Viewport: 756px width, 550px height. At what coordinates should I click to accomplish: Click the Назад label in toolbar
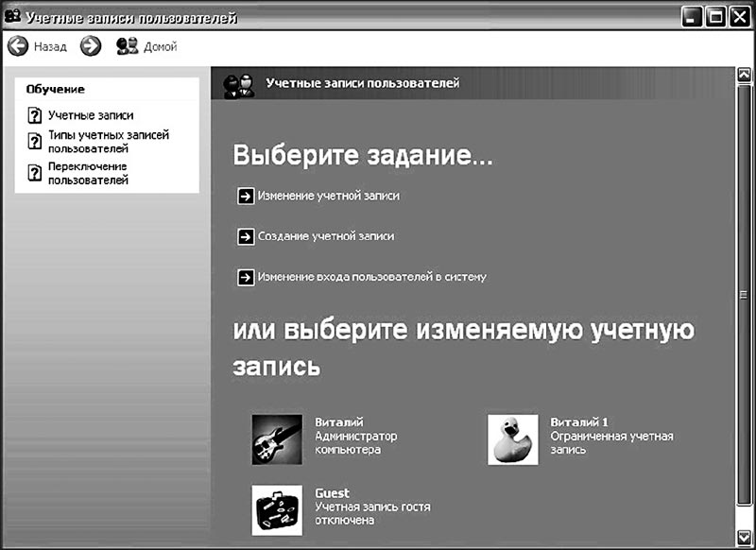[x=50, y=46]
